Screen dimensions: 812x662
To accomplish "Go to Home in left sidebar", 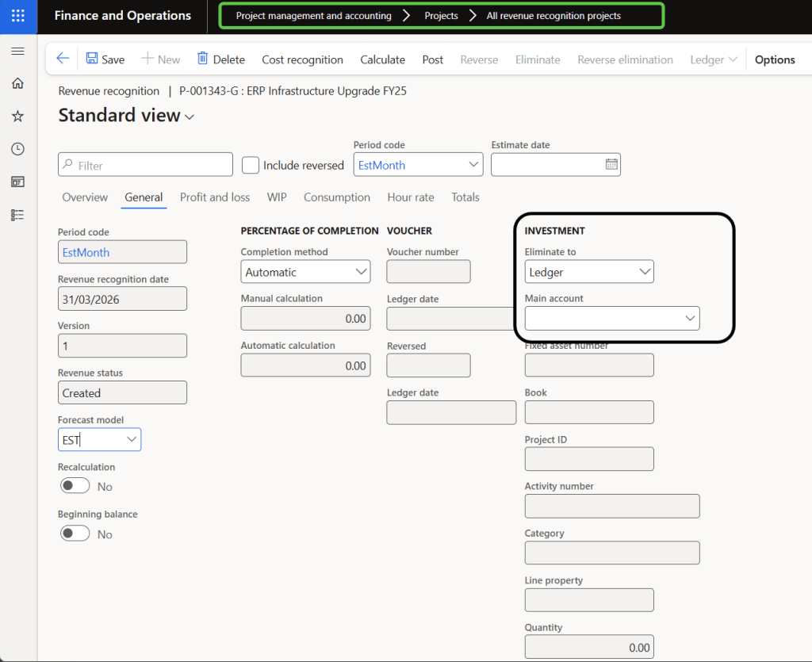I will pyautogui.click(x=17, y=84).
